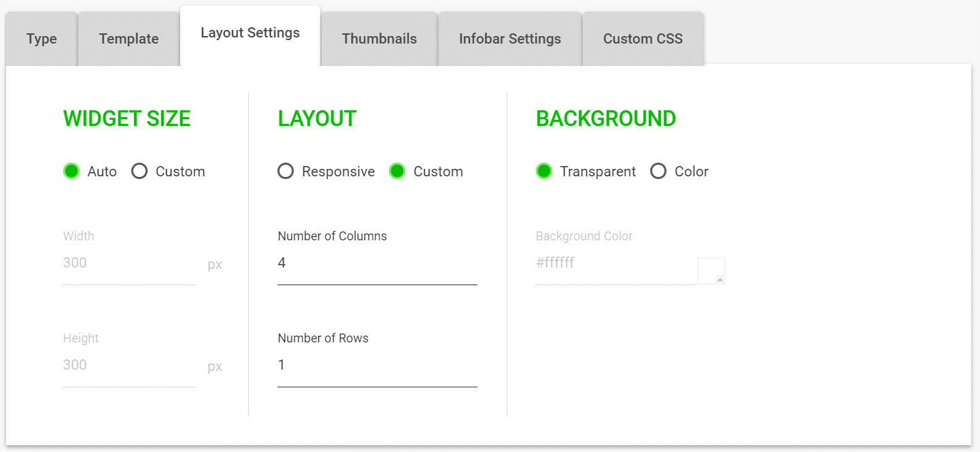Select Custom widget size

point(139,171)
